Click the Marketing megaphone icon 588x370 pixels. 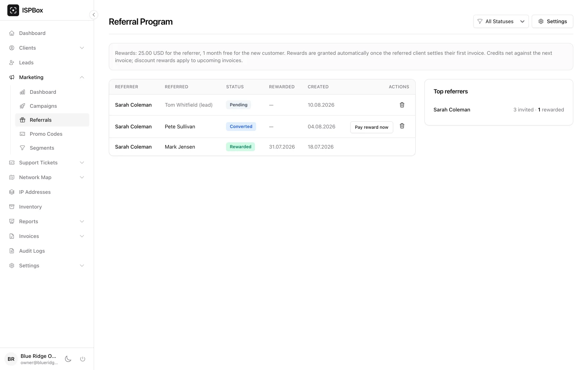pyautogui.click(x=12, y=77)
